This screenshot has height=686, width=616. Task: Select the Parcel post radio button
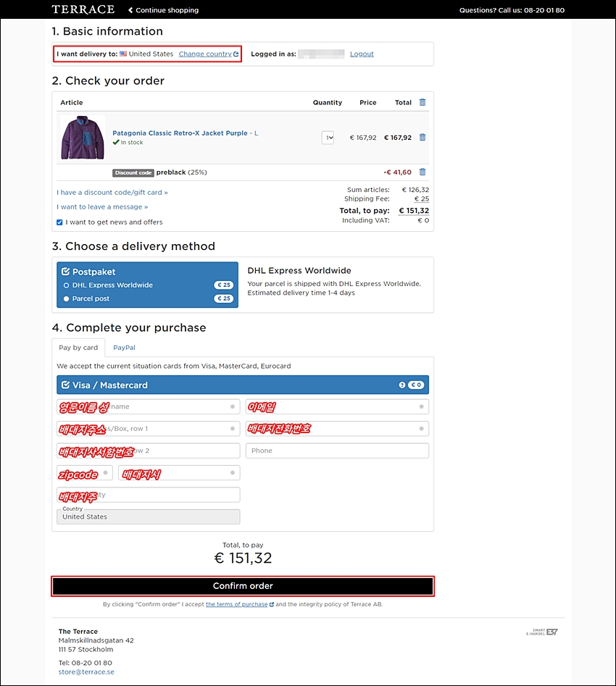tap(66, 299)
